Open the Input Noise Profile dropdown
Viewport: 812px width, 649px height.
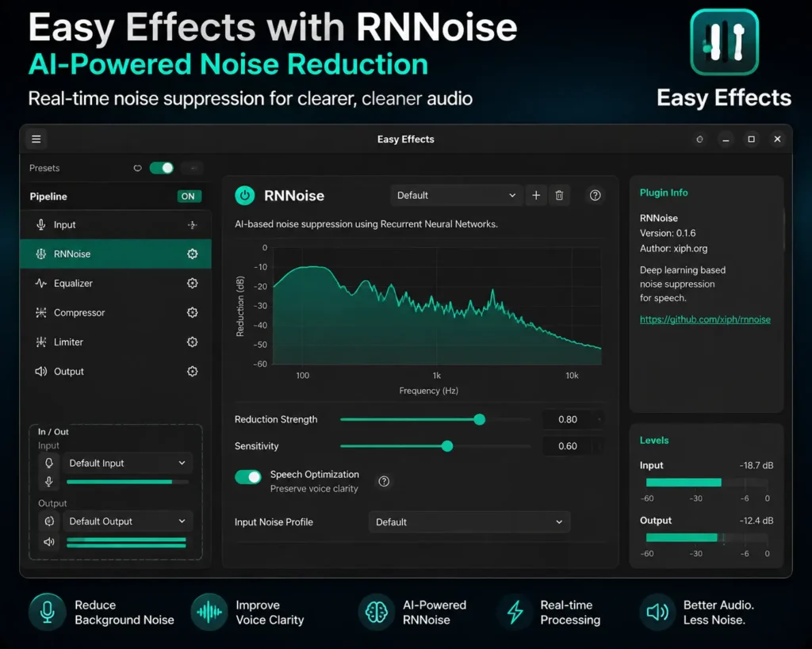(x=469, y=521)
